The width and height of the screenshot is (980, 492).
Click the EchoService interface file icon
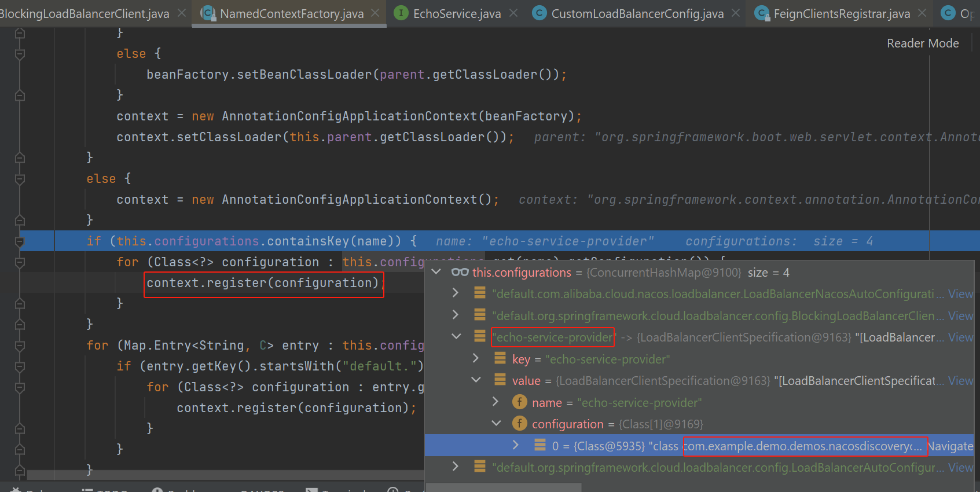tap(401, 13)
